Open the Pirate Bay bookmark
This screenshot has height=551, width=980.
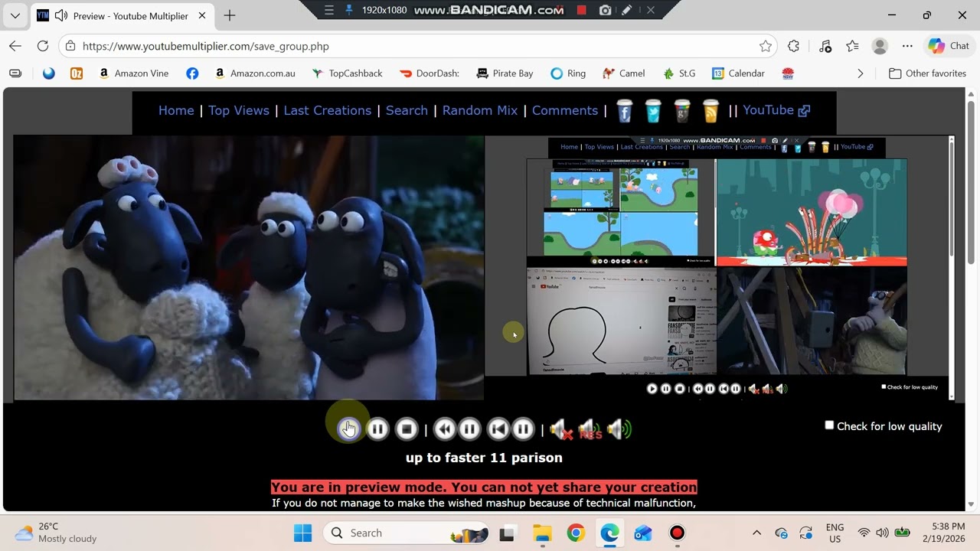(505, 73)
